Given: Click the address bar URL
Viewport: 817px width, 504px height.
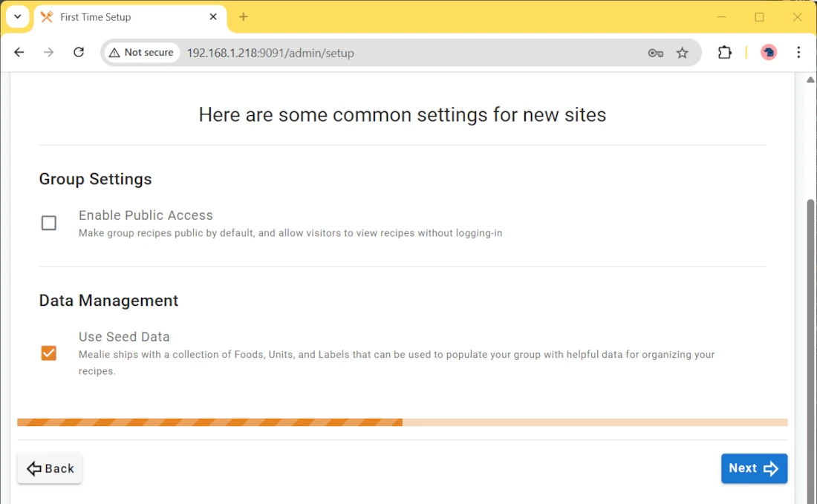Looking at the screenshot, I should tap(270, 53).
